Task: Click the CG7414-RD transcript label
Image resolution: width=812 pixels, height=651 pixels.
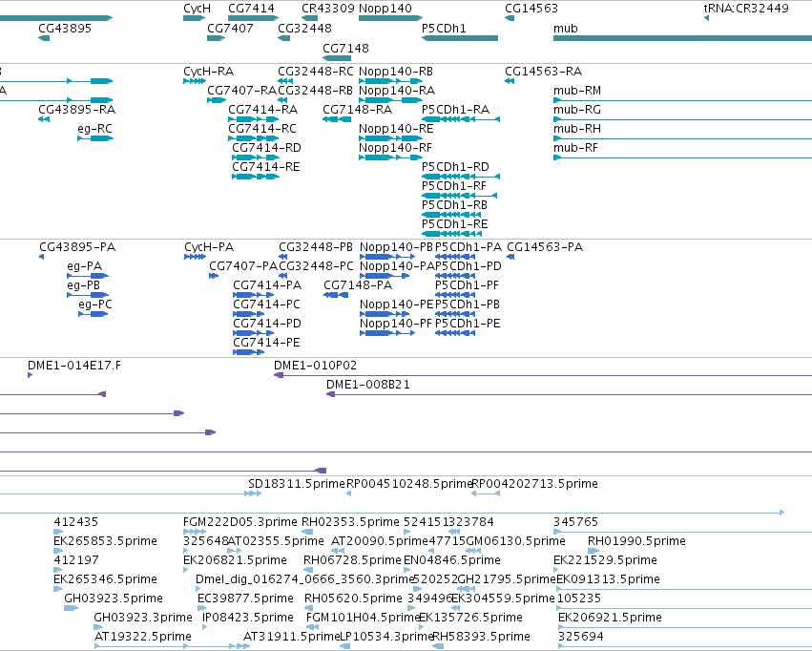Action: tap(266, 148)
